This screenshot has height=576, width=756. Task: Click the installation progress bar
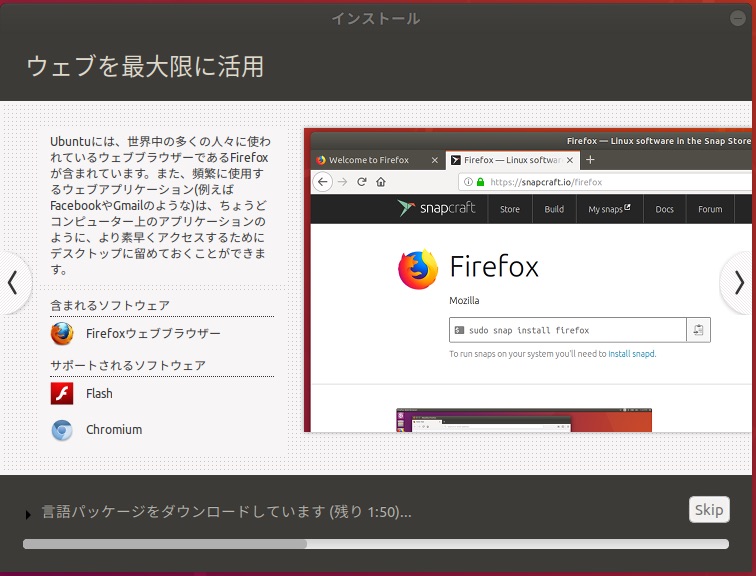(x=376, y=544)
